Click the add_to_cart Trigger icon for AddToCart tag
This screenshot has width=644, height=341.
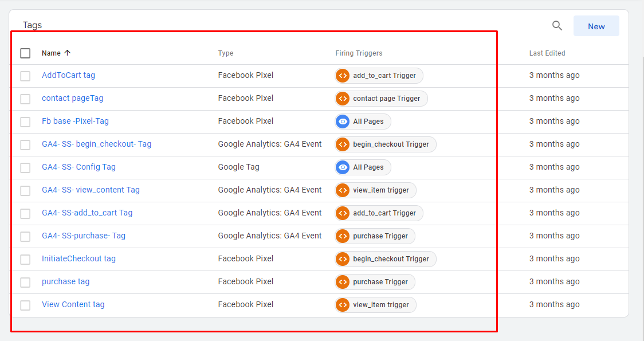pos(343,76)
